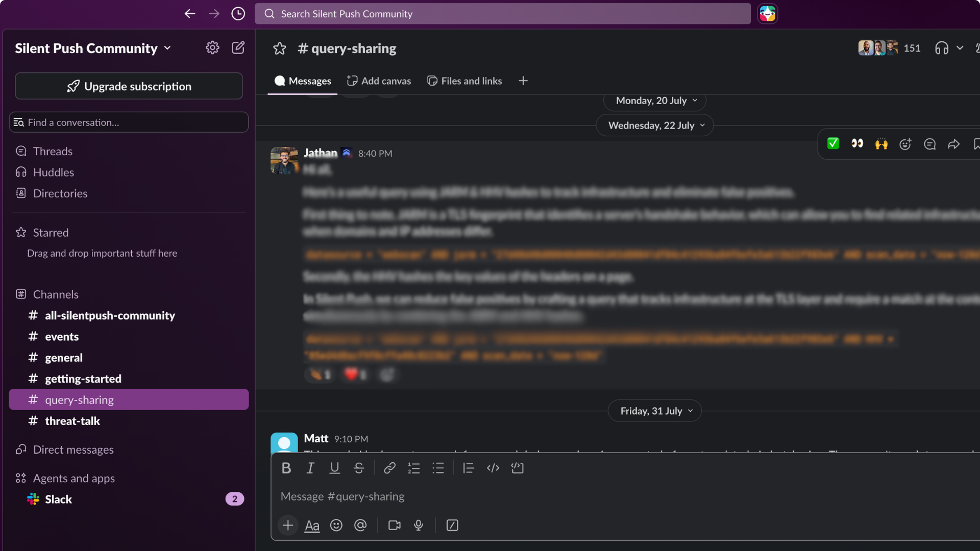Expand Wednesday, 22 July date dropdown
The height and width of the screenshot is (551, 980).
click(655, 126)
